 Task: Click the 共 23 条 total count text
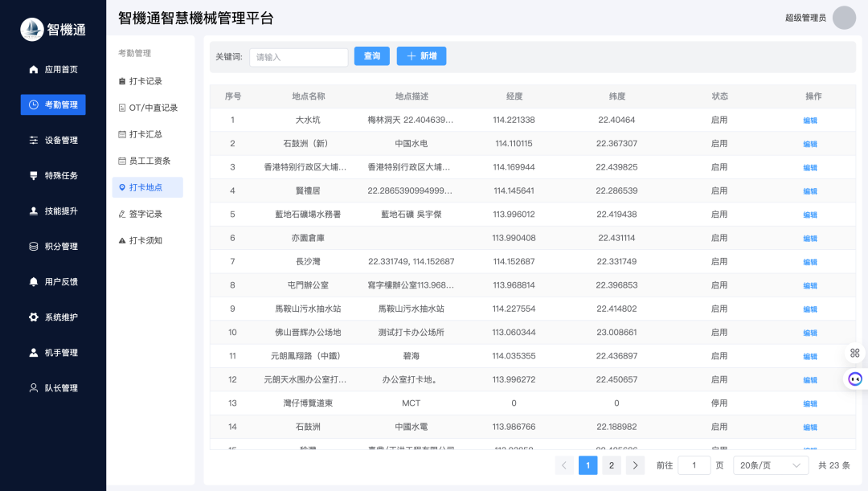tap(834, 465)
